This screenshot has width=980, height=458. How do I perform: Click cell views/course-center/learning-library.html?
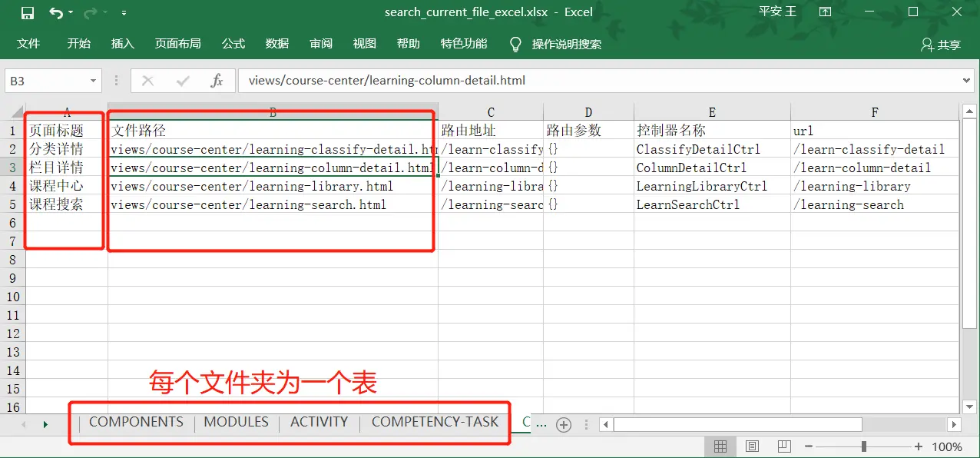273,186
